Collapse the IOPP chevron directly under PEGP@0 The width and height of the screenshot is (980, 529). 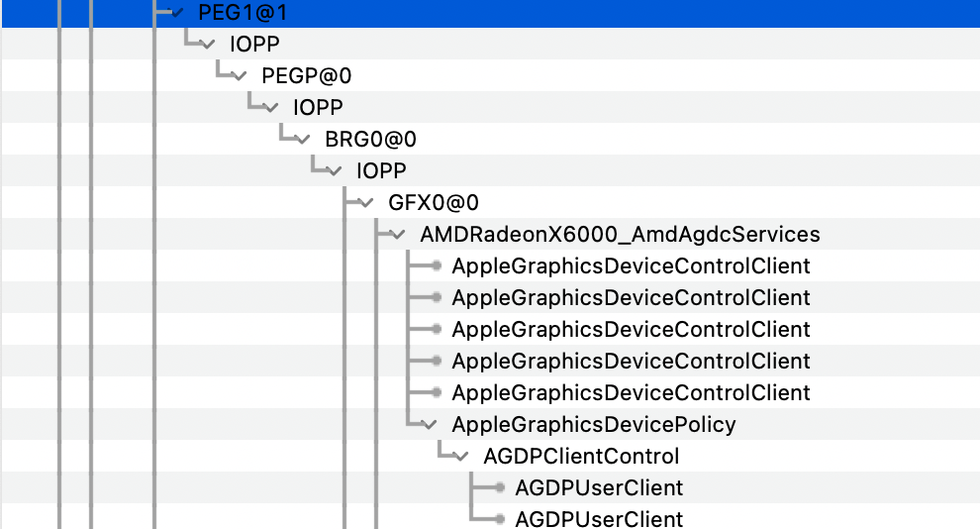pyautogui.click(x=272, y=108)
